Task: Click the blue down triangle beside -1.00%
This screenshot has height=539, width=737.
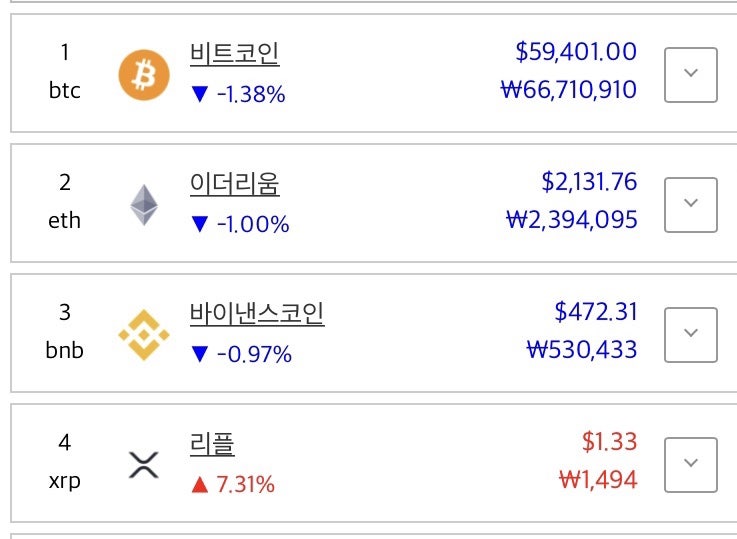Action: coord(200,224)
